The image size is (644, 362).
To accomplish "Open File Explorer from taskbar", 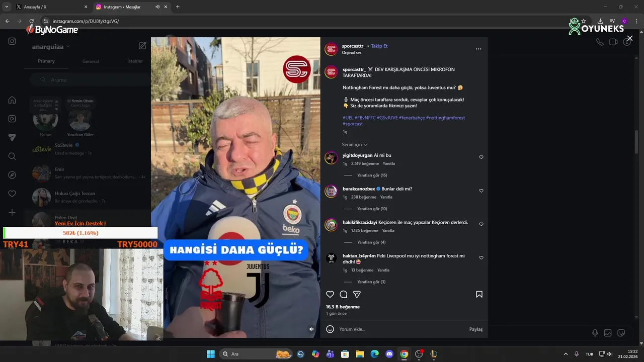I will (x=360, y=354).
